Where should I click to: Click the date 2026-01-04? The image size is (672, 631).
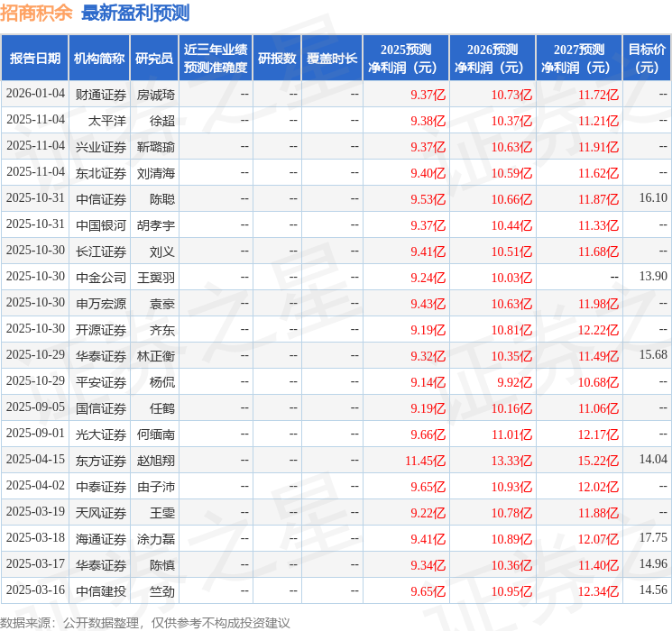tap(35, 94)
